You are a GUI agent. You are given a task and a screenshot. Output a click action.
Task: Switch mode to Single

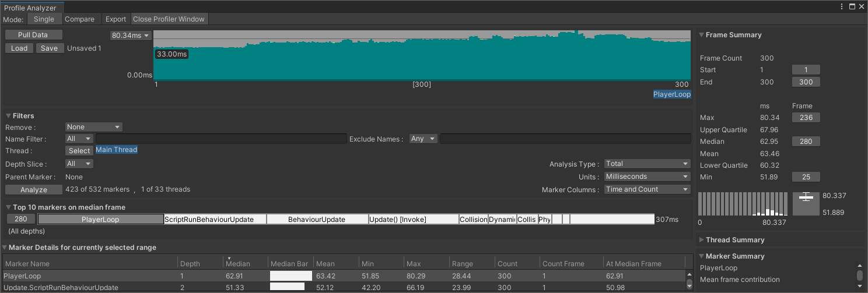point(44,19)
